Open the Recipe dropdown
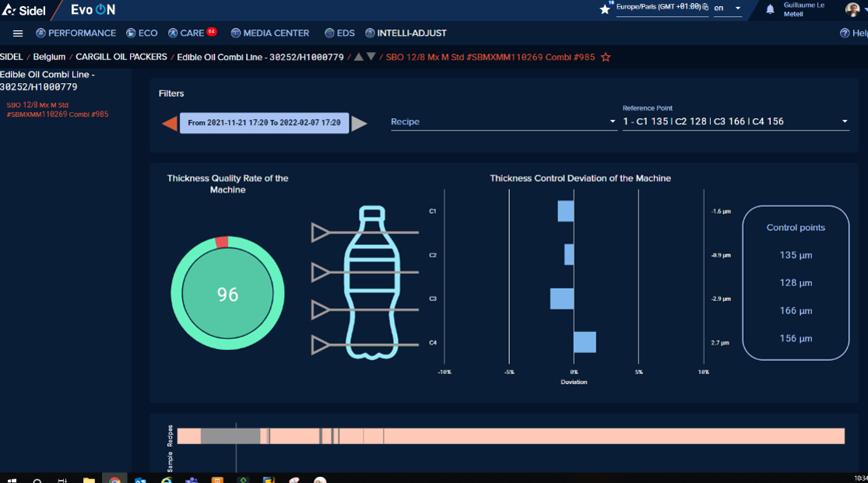The height and width of the screenshot is (483, 868). [503, 122]
